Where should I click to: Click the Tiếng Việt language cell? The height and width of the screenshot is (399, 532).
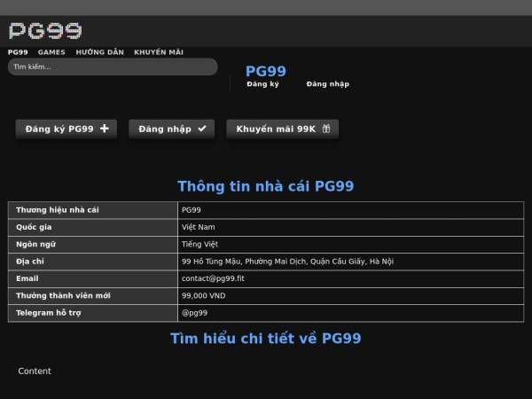[x=199, y=244]
